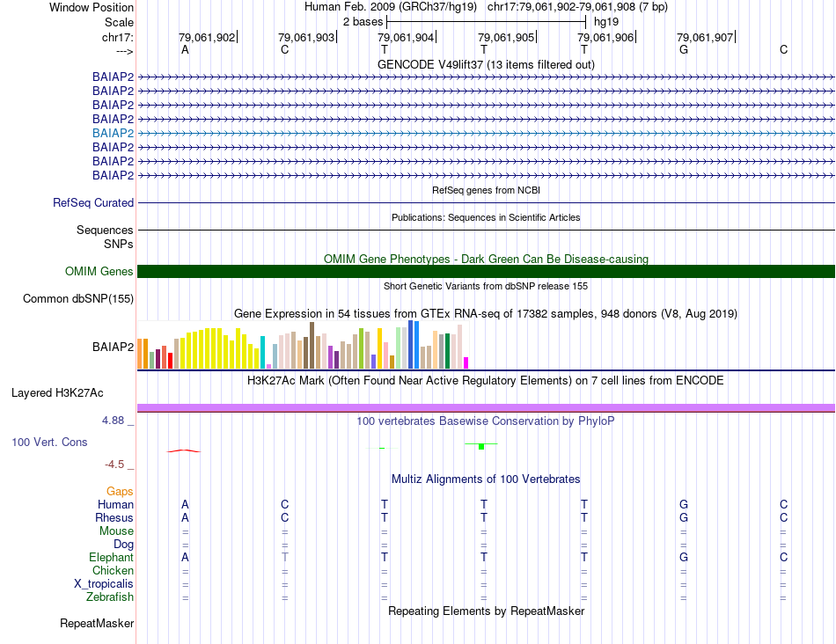
Task: Open the GENCODE V49lift37 track title
Action: (x=486, y=64)
